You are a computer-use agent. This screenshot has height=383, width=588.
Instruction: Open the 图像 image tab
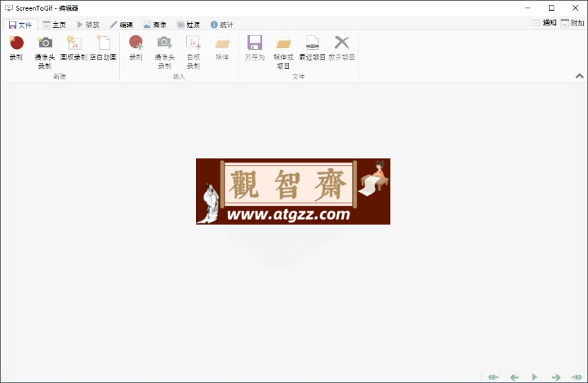[155, 24]
